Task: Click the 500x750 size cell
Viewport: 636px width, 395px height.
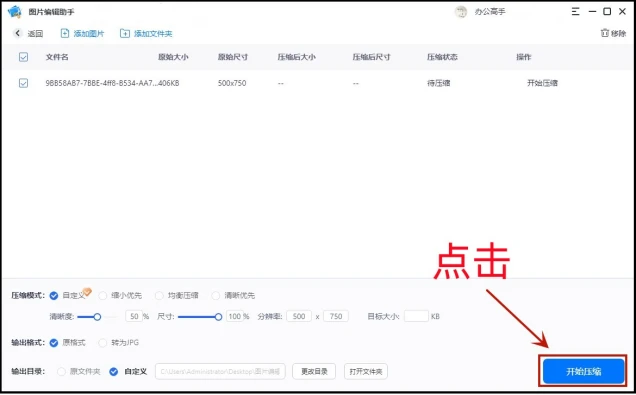Action: tap(232, 83)
